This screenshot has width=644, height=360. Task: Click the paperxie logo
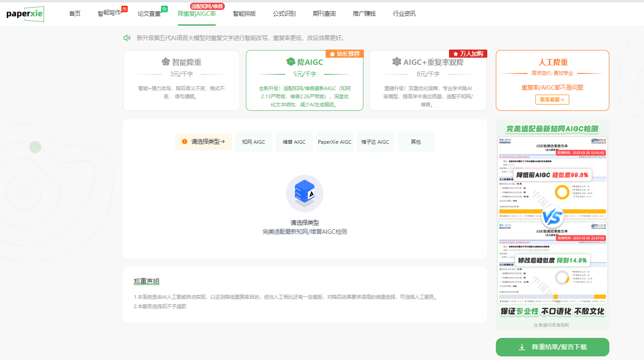click(25, 14)
